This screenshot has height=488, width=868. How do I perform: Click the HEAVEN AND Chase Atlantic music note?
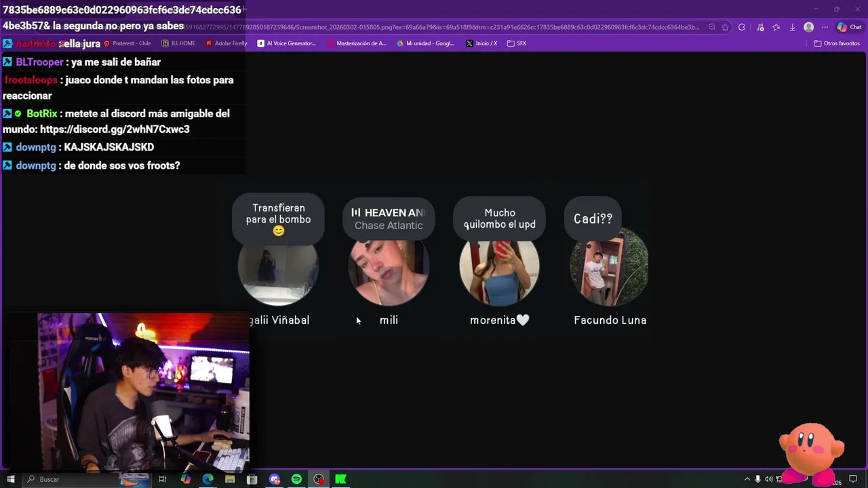389,219
